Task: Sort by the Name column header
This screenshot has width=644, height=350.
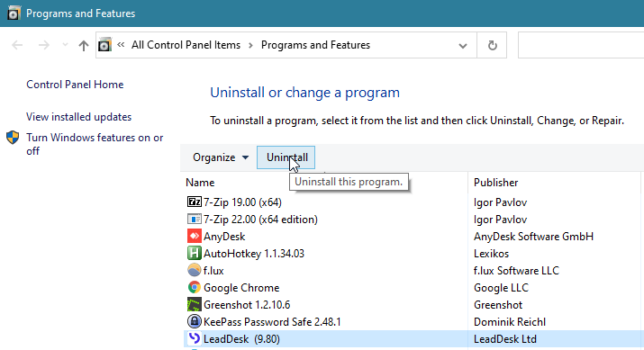Action: point(200,183)
